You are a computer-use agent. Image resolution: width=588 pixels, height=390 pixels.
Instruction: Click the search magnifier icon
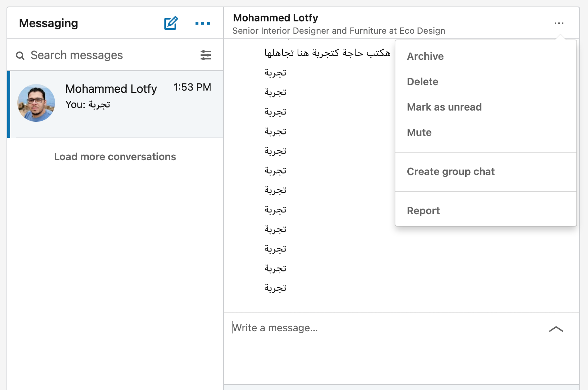click(x=20, y=55)
